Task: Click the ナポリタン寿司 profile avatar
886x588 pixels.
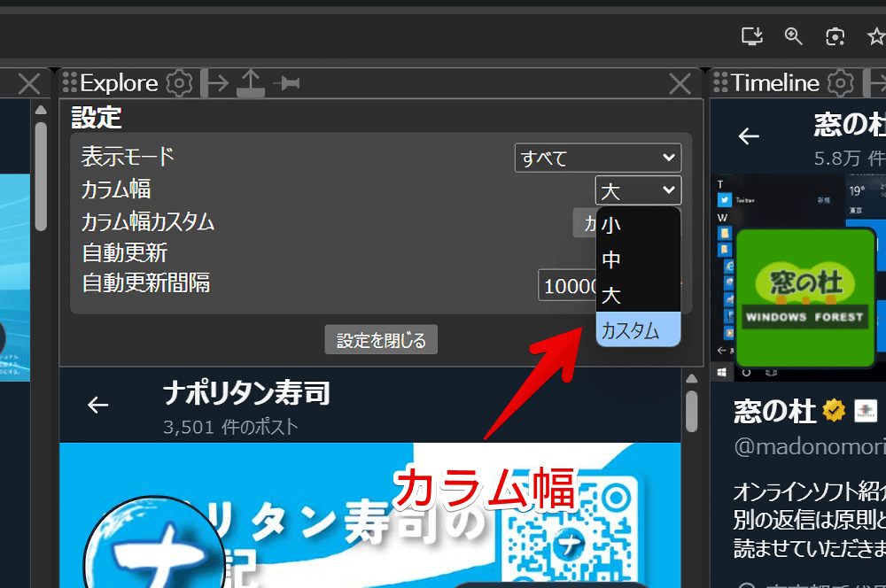Action: click(x=153, y=544)
